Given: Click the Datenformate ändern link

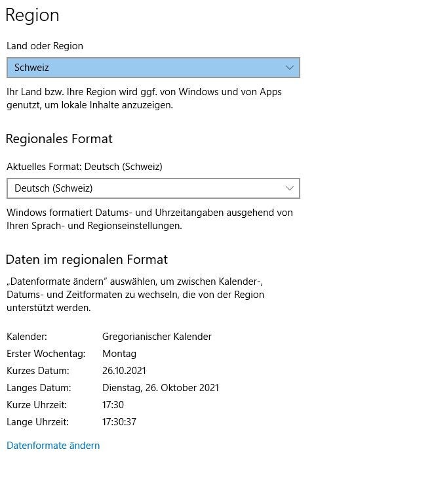Looking at the screenshot, I should click(53, 446).
